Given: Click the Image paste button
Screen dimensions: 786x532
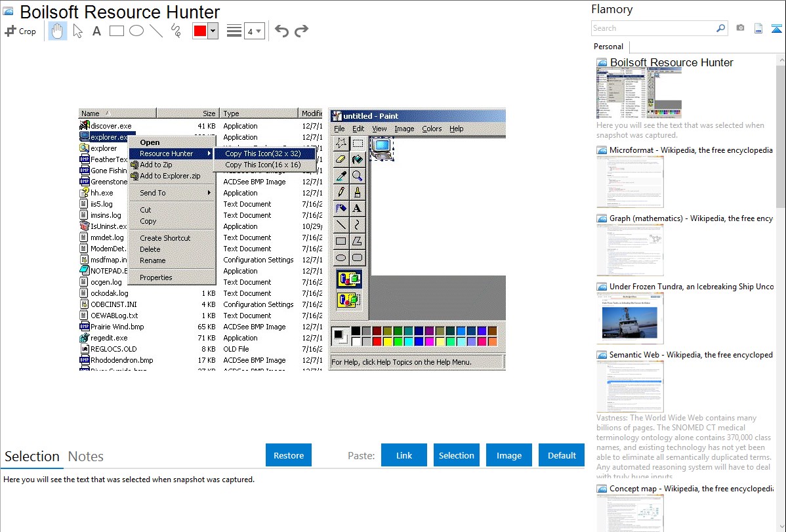Looking at the screenshot, I should point(508,455).
